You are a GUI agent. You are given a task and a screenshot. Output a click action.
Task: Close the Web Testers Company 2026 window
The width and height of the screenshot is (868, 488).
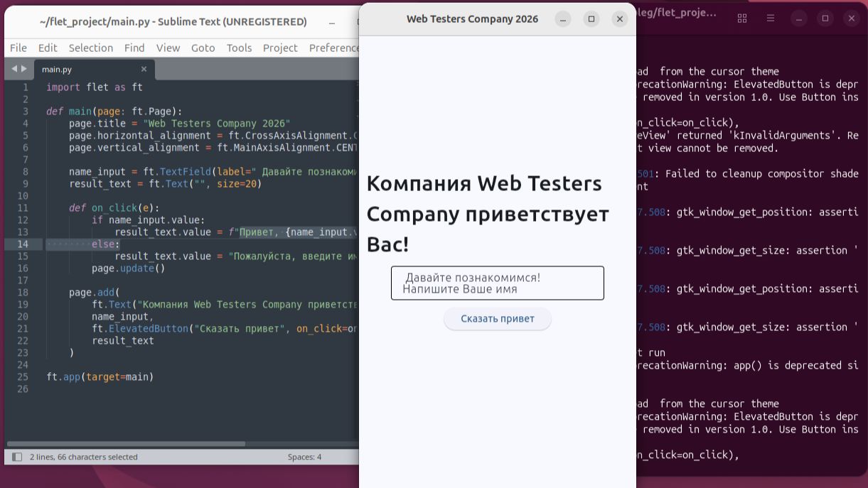click(x=620, y=19)
